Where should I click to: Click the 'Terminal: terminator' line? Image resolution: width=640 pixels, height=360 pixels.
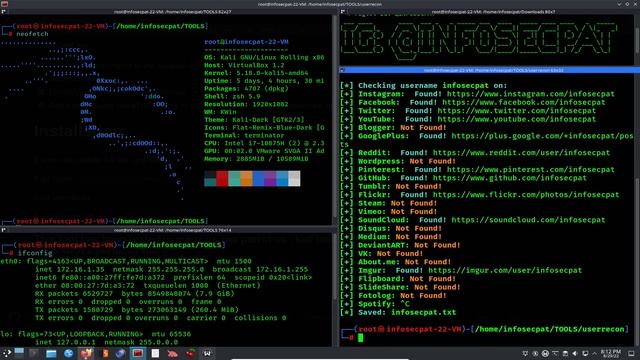pyautogui.click(x=244, y=136)
